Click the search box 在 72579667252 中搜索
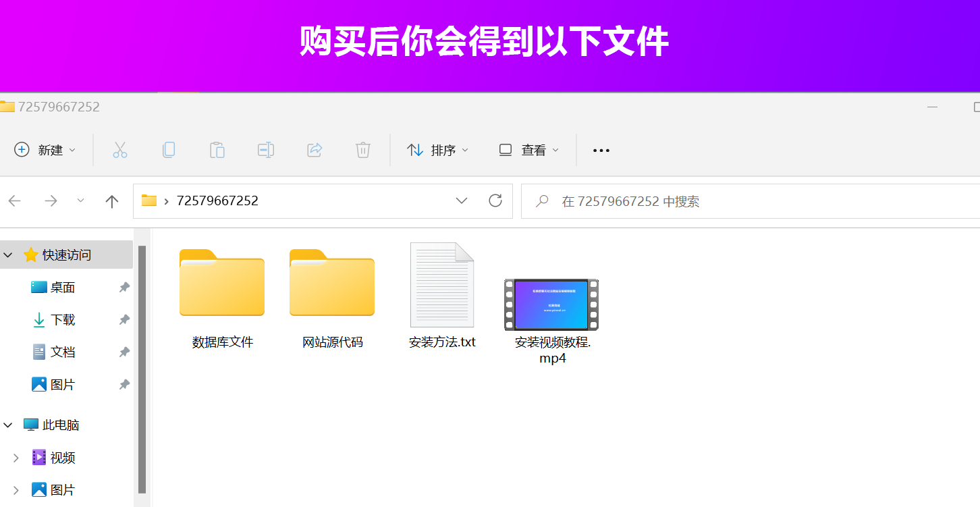The height and width of the screenshot is (507, 980). (751, 201)
